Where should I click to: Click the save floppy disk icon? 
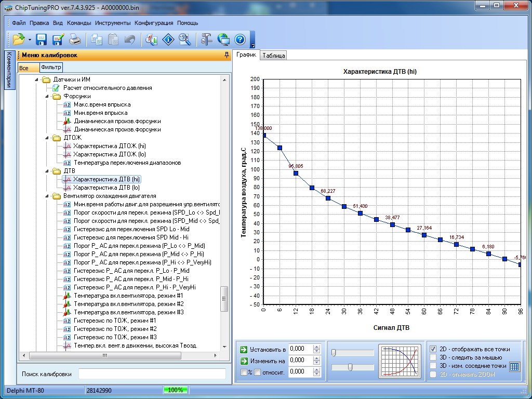point(42,39)
